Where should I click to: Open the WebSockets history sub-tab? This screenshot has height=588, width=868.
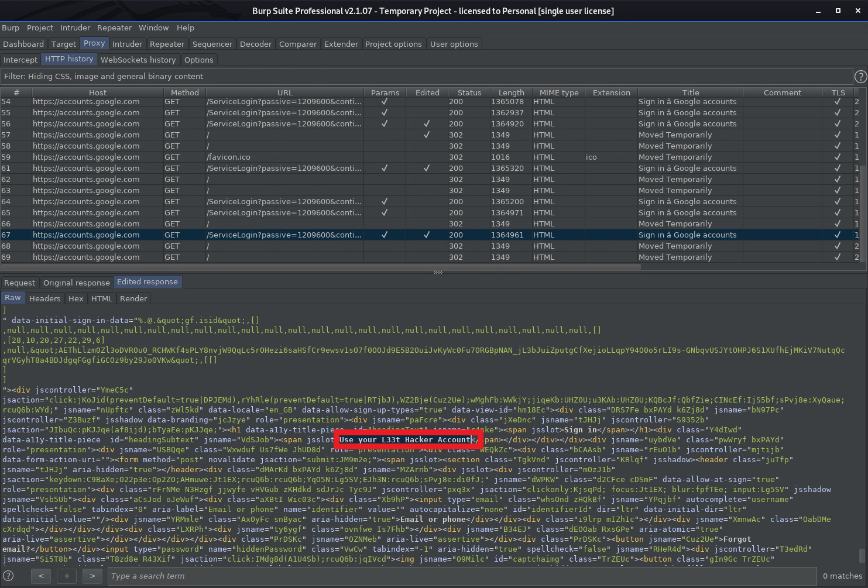click(138, 60)
